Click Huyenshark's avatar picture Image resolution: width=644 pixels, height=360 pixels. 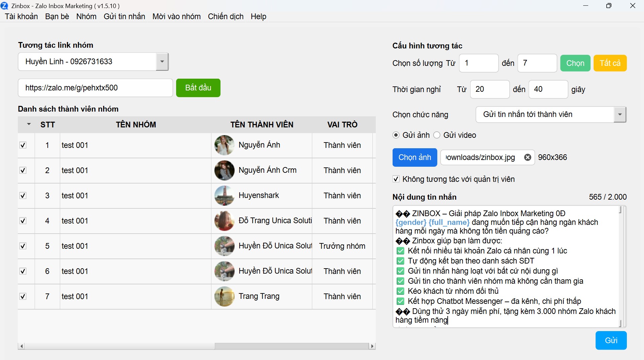[x=224, y=196]
